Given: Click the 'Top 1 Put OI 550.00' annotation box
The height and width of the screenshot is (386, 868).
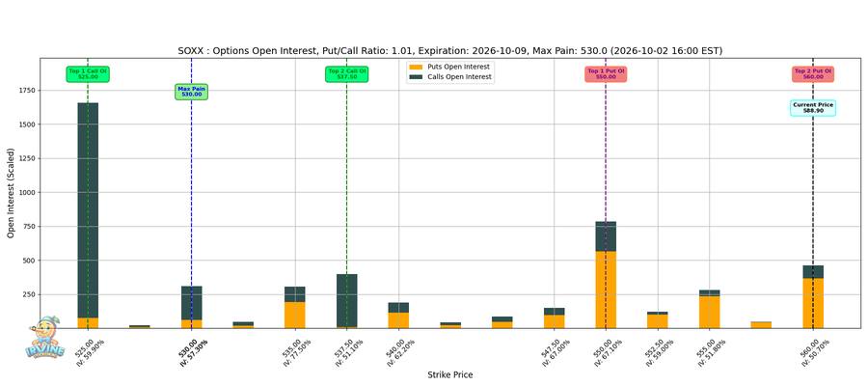Looking at the screenshot, I should click(606, 74).
